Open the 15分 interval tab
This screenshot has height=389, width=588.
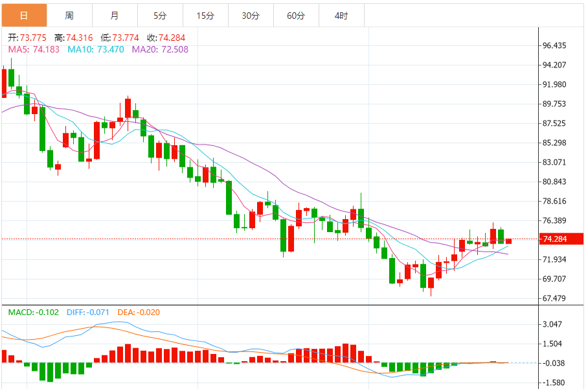pos(205,16)
